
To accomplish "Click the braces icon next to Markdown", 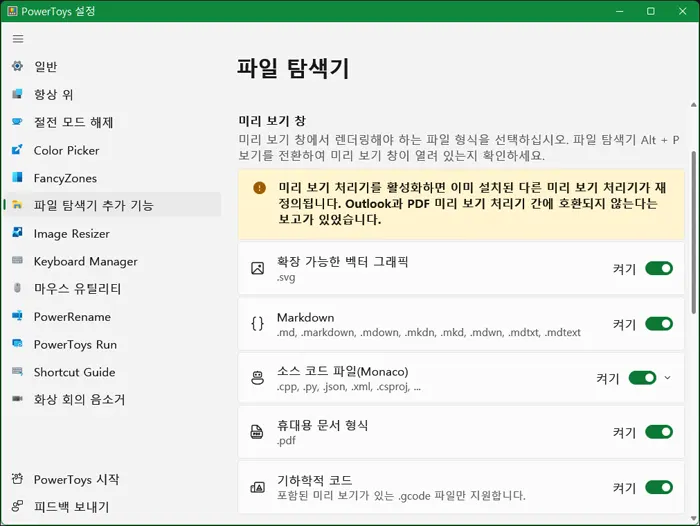I will pyautogui.click(x=258, y=324).
